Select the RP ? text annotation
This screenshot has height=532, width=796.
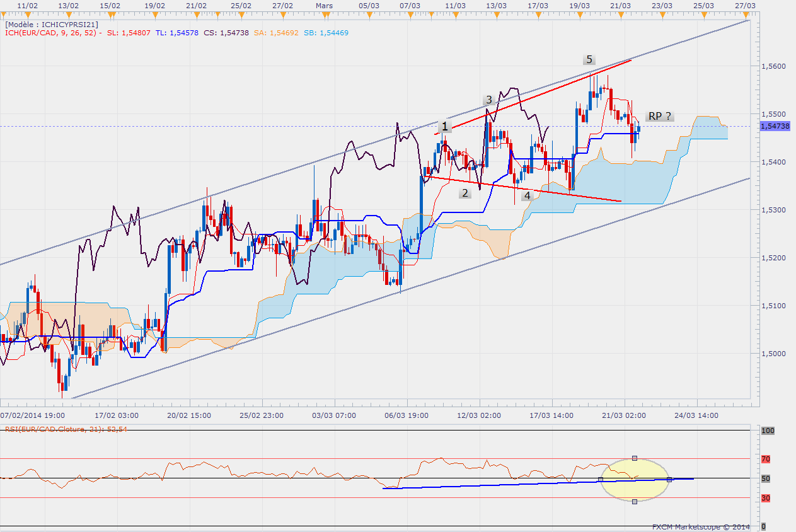(x=660, y=116)
